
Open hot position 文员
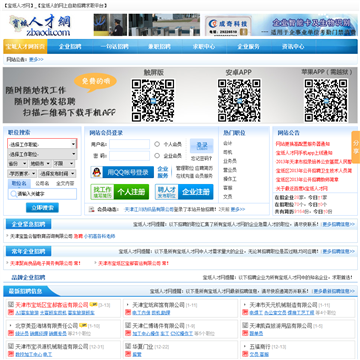click(x=228, y=197)
